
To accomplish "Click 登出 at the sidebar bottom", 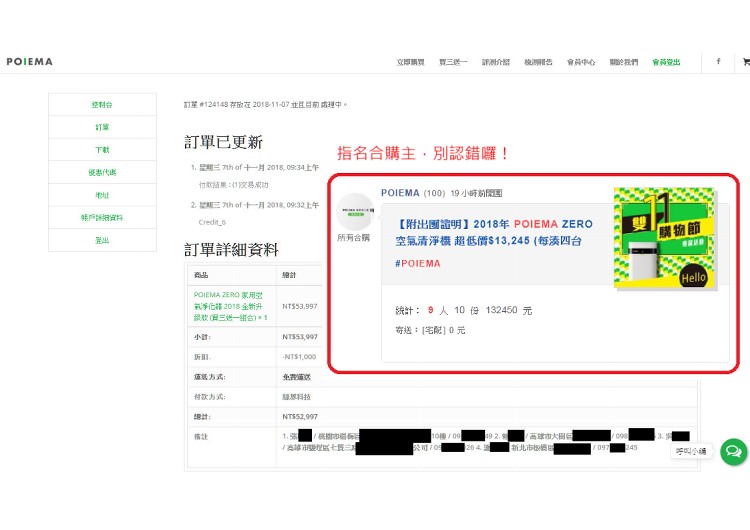I will [x=102, y=240].
